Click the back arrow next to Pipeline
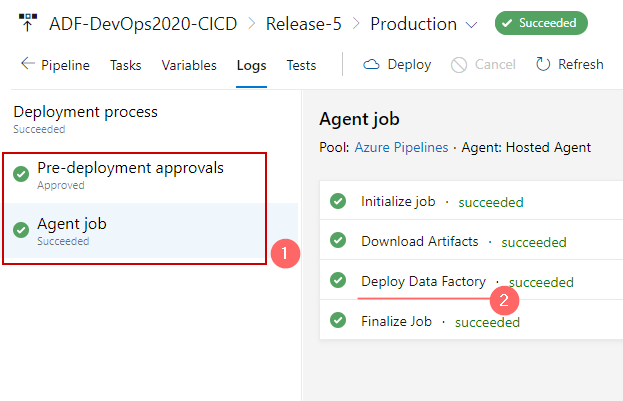The height and width of the screenshot is (401, 623). coord(28,64)
